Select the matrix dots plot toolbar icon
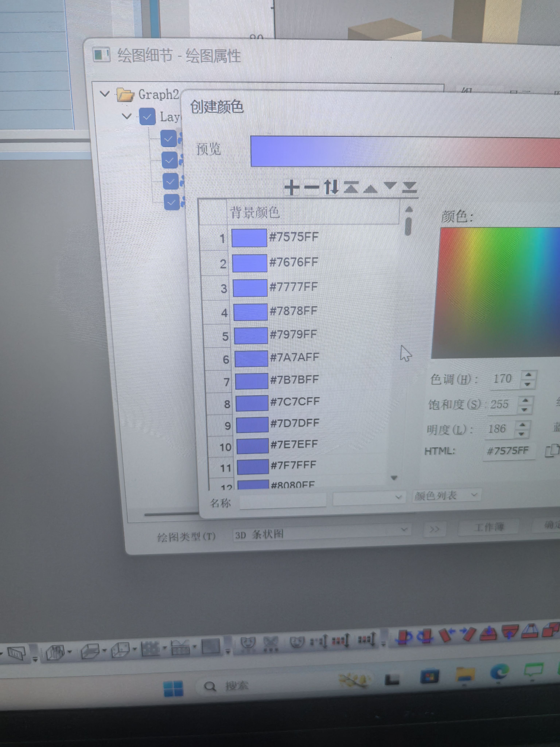560x747 pixels. click(x=150, y=648)
